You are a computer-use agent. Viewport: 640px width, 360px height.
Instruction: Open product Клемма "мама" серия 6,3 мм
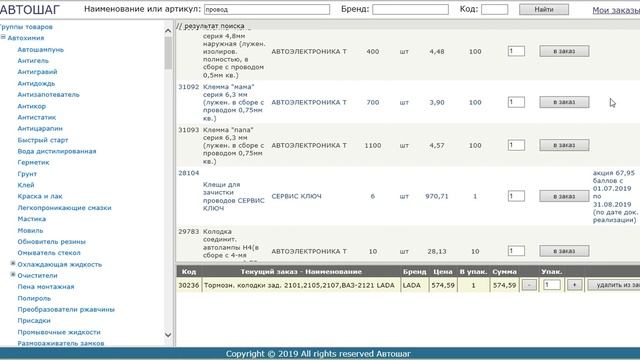click(x=233, y=102)
